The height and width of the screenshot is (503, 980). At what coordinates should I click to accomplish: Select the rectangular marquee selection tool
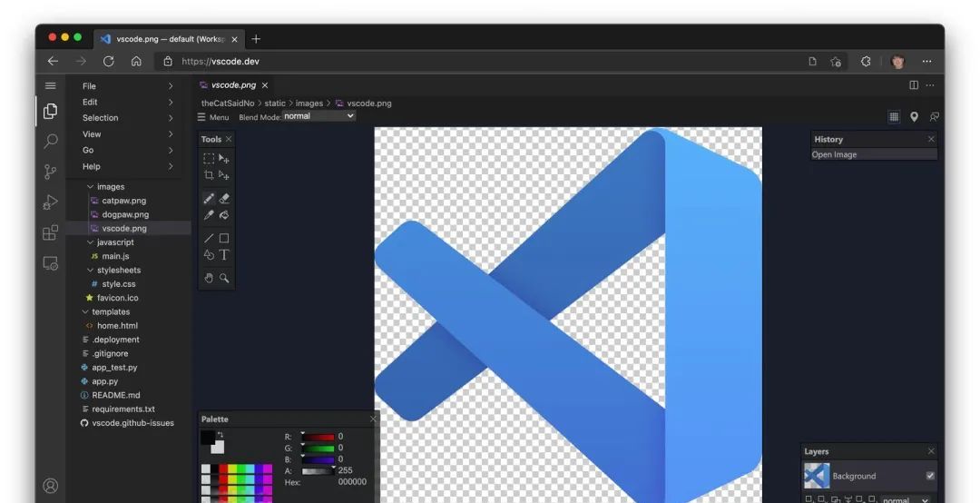[209, 158]
